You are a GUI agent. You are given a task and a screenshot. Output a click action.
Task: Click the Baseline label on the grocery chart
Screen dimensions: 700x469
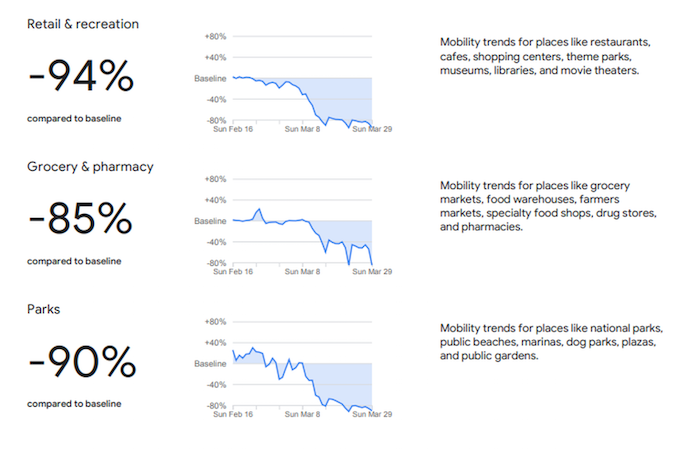click(x=209, y=221)
